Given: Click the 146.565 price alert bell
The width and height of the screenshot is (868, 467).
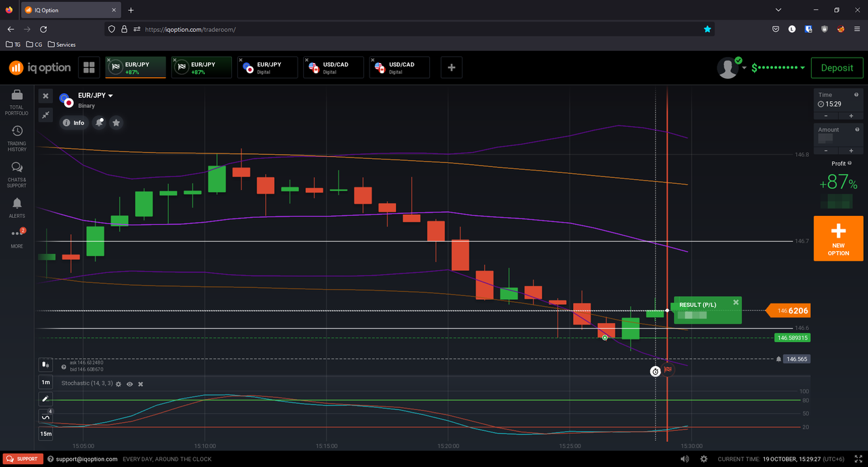Looking at the screenshot, I should (778, 359).
